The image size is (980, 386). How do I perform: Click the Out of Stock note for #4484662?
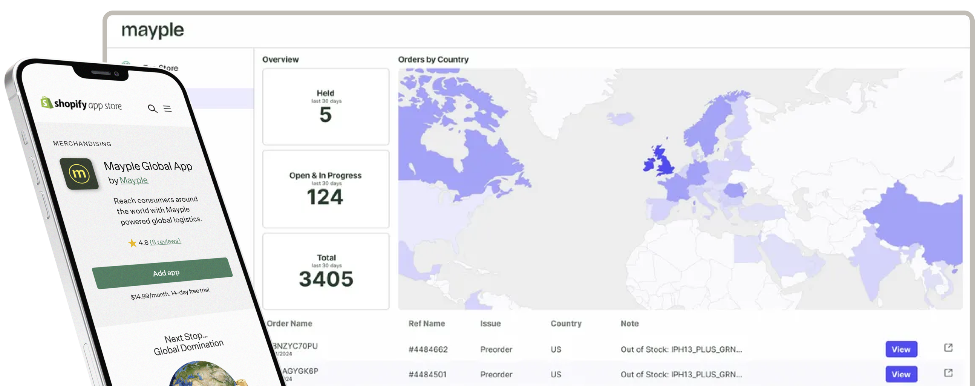coord(681,349)
